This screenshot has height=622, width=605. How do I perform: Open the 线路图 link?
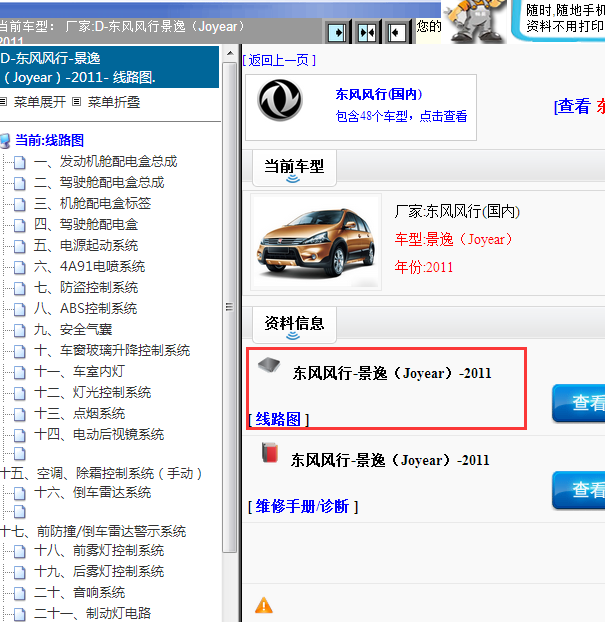coord(278,419)
